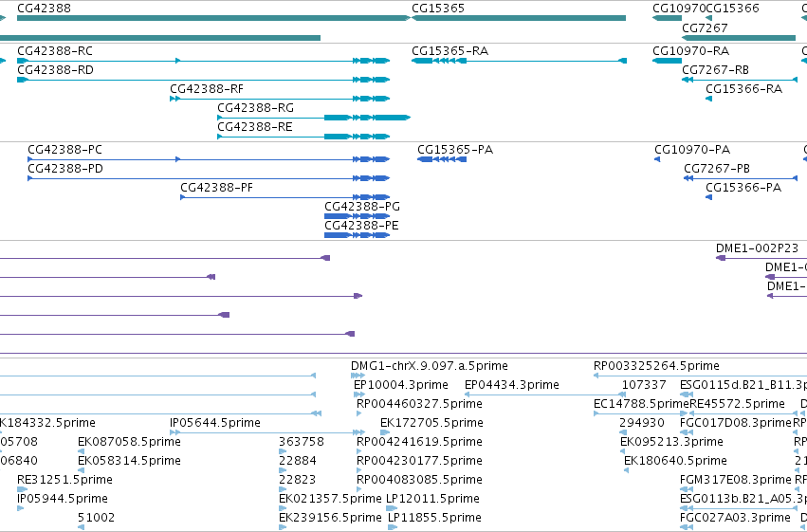Select the DME1-002P23 clone label
Image resolution: width=807 pixels, height=532 pixels.
[x=757, y=248]
